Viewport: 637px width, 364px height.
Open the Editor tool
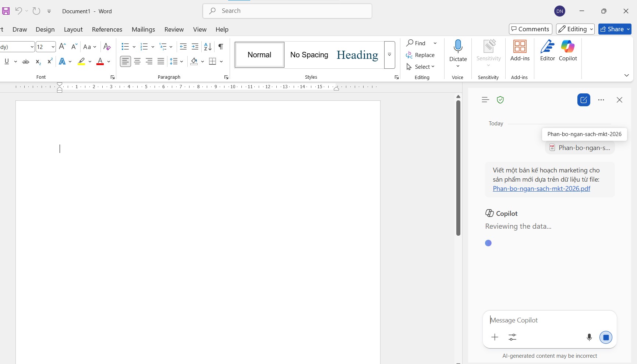point(547,50)
